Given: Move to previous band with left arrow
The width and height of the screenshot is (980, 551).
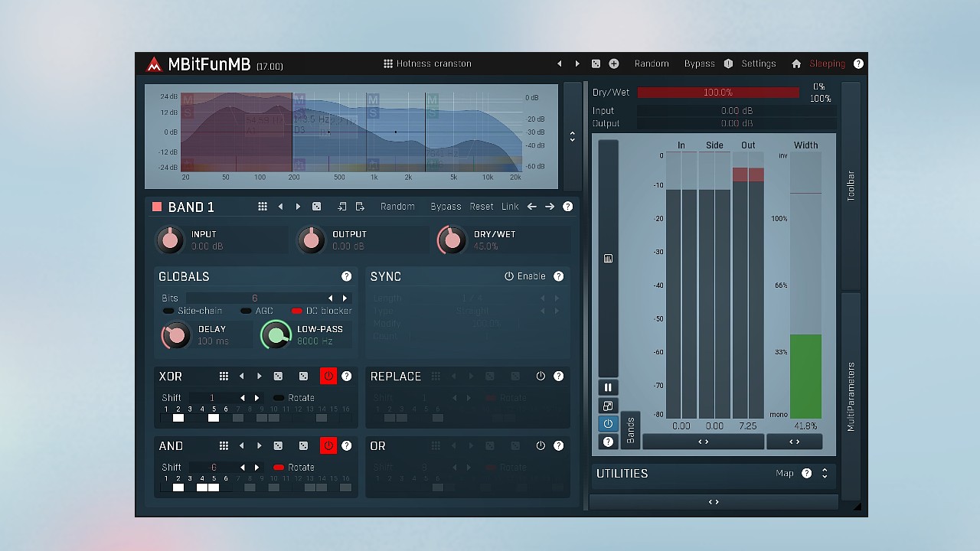Looking at the screenshot, I should pyautogui.click(x=531, y=207).
